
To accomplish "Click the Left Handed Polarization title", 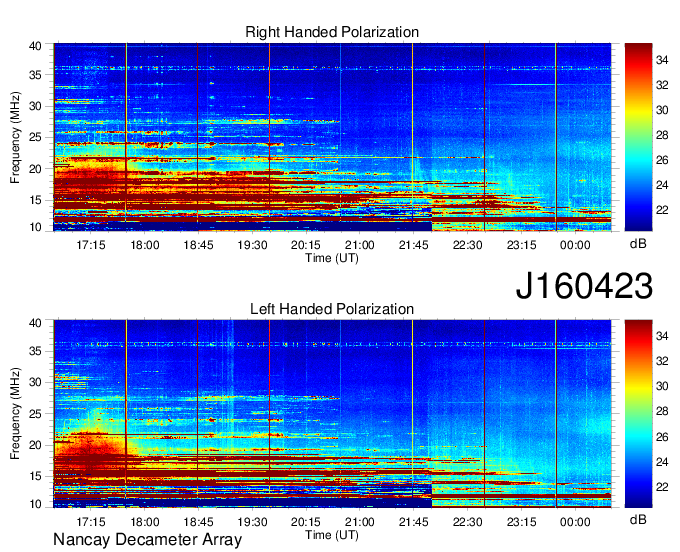I will 332,309.
